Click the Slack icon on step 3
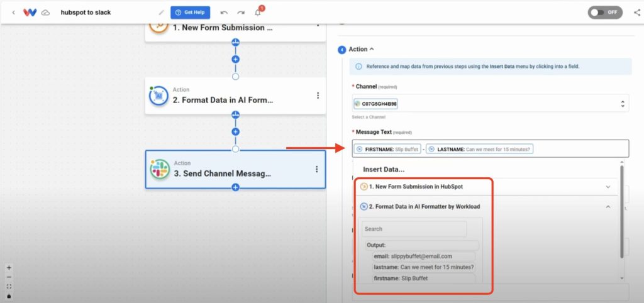Viewport: 644px width, 303px height. [x=160, y=169]
